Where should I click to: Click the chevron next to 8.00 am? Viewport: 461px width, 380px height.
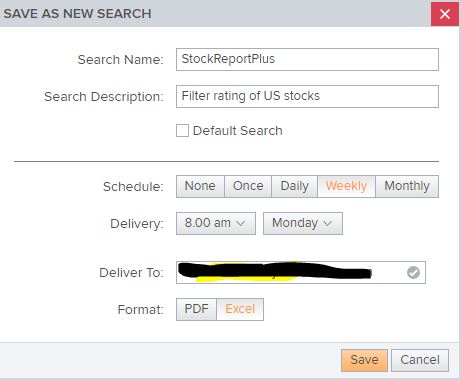[240, 224]
